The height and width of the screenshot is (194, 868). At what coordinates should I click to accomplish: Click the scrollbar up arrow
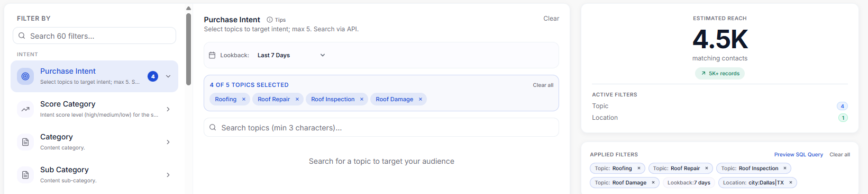[188, 8]
